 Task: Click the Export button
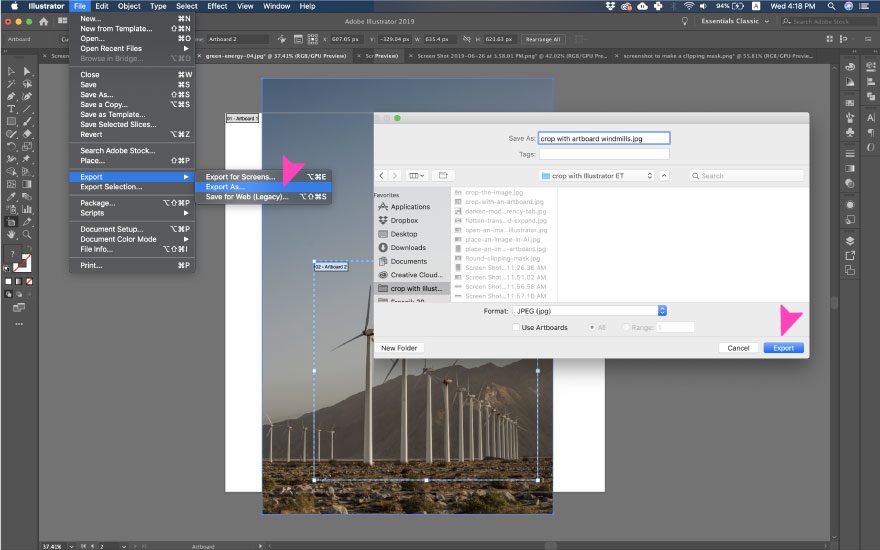[783, 348]
